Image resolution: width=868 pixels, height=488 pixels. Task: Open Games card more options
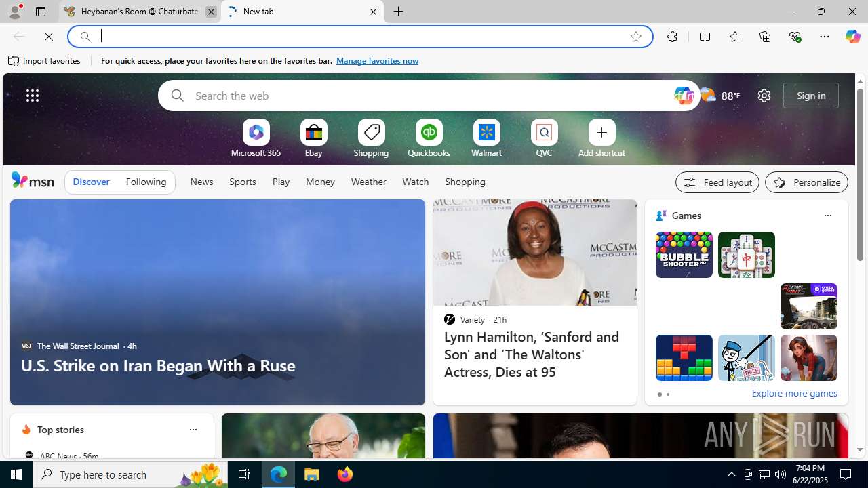click(827, 216)
